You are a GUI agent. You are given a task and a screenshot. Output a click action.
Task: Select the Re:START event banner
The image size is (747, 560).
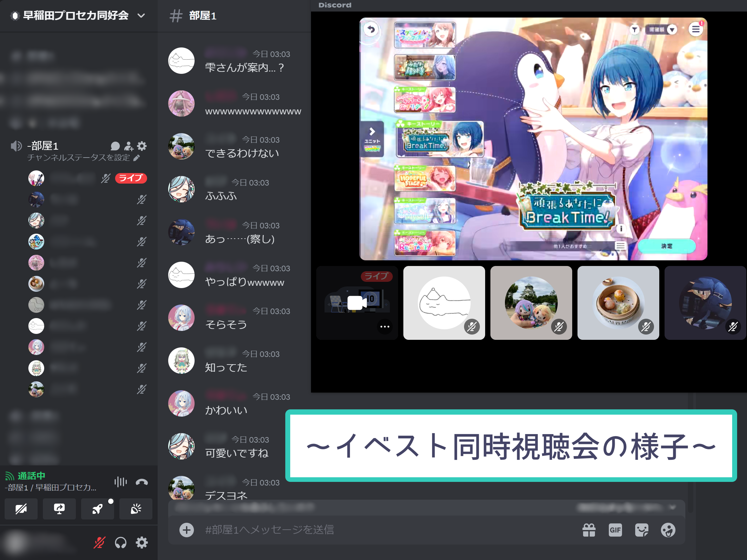coord(425,243)
